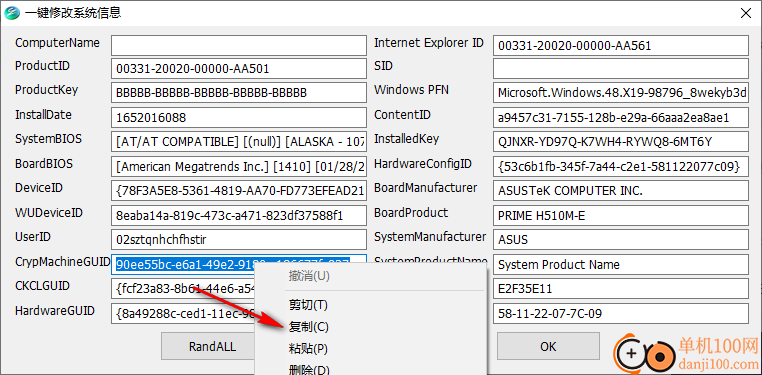
Task: Click the InstallDate label text
Action: [43, 115]
